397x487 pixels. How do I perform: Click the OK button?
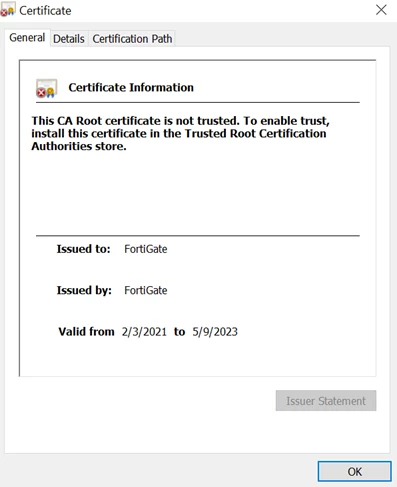click(x=354, y=471)
